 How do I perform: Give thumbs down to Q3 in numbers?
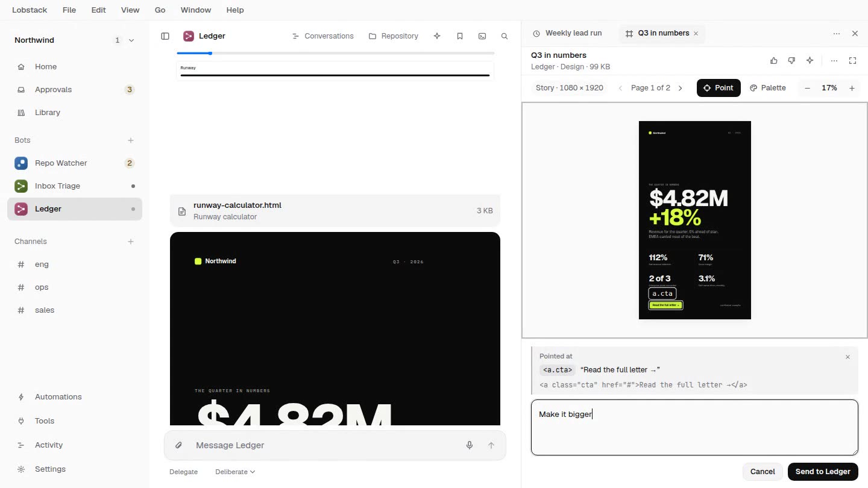792,60
